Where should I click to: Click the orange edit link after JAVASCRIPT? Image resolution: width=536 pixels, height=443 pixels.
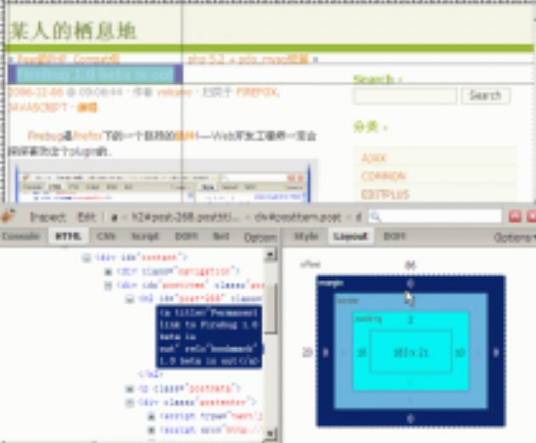pyautogui.click(x=87, y=108)
